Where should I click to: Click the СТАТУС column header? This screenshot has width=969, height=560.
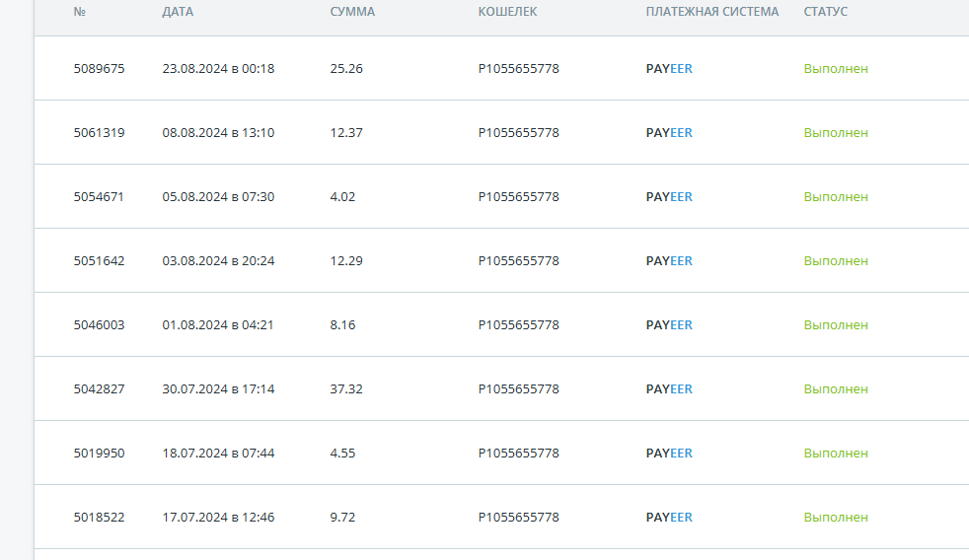point(826,12)
